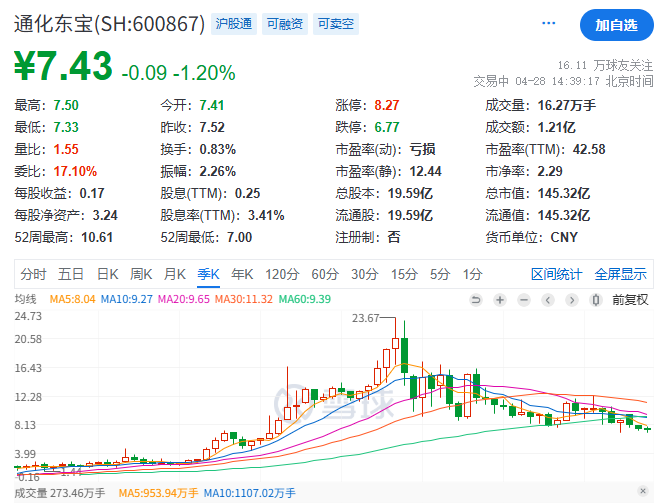Switch to the 年K tab
Viewport: 669px width, 503px height.
pos(242,274)
